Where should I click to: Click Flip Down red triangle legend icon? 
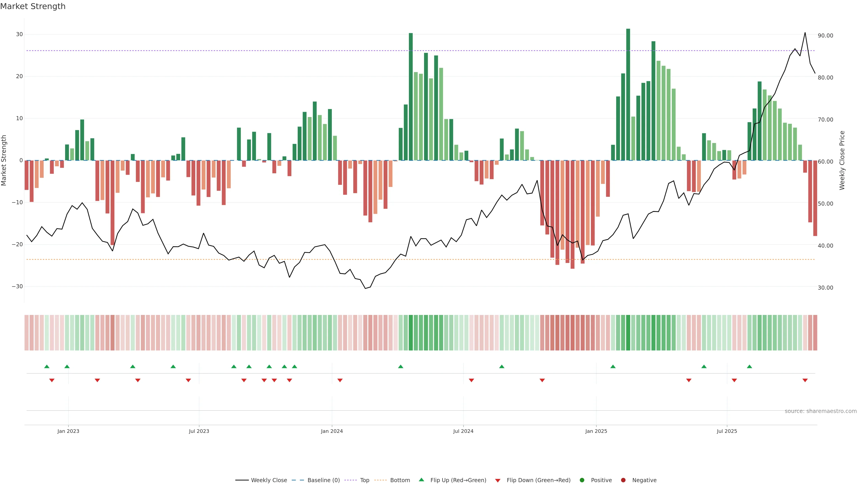pos(498,481)
